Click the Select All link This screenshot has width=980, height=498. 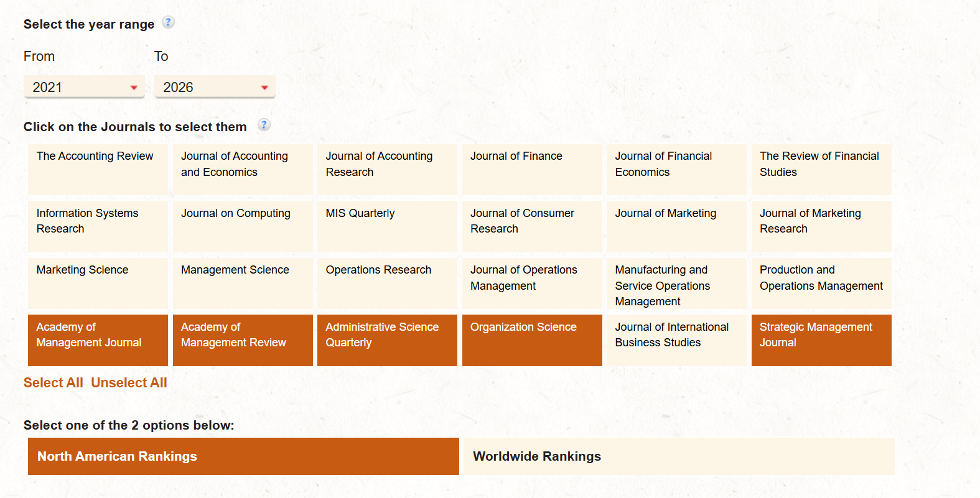pos(53,383)
